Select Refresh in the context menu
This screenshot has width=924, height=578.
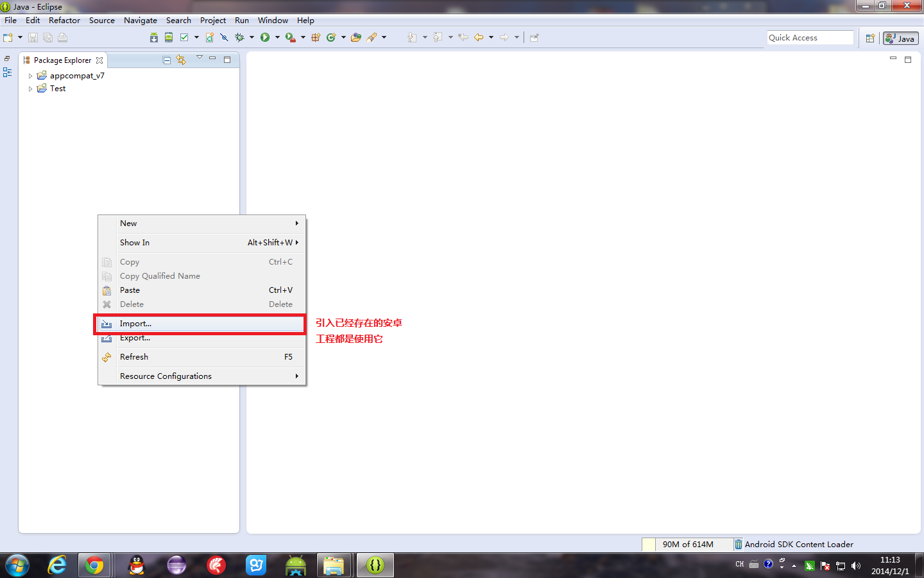tap(201, 357)
